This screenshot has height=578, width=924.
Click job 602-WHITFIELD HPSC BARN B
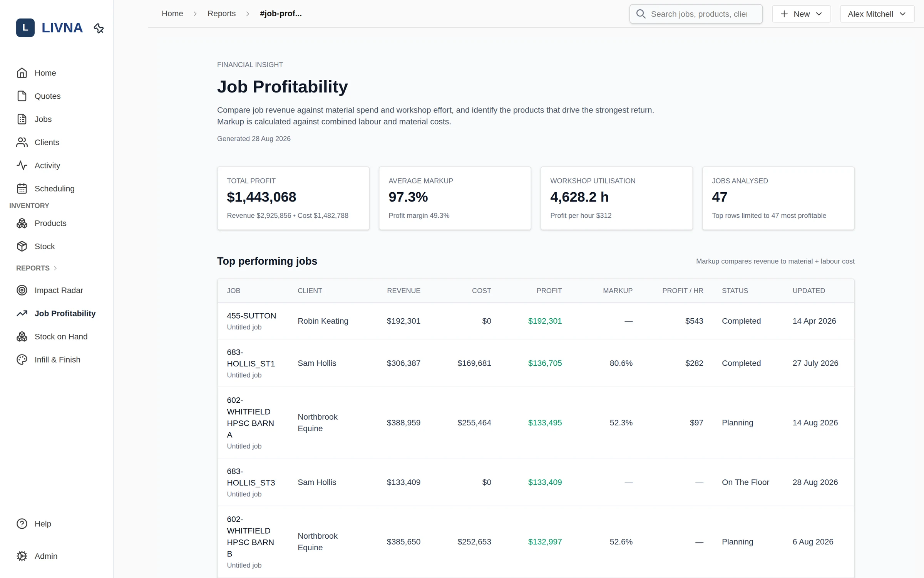(x=251, y=536)
